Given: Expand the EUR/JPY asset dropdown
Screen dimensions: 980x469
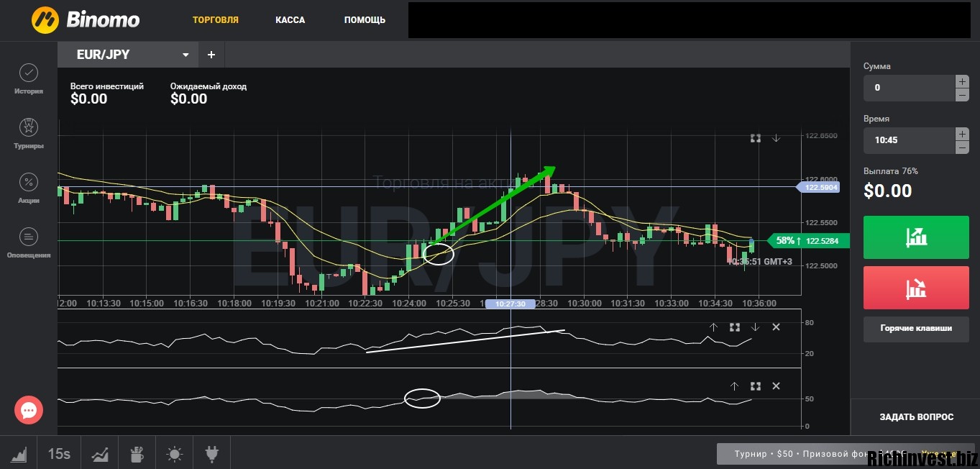Looking at the screenshot, I should click(x=186, y=55).
